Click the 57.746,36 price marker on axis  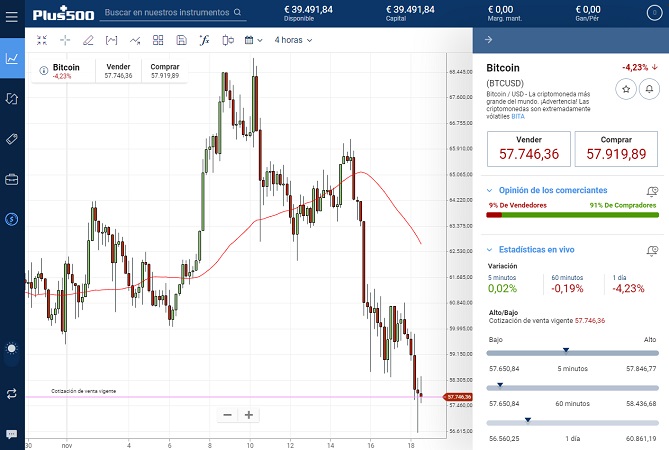(458, 397)
